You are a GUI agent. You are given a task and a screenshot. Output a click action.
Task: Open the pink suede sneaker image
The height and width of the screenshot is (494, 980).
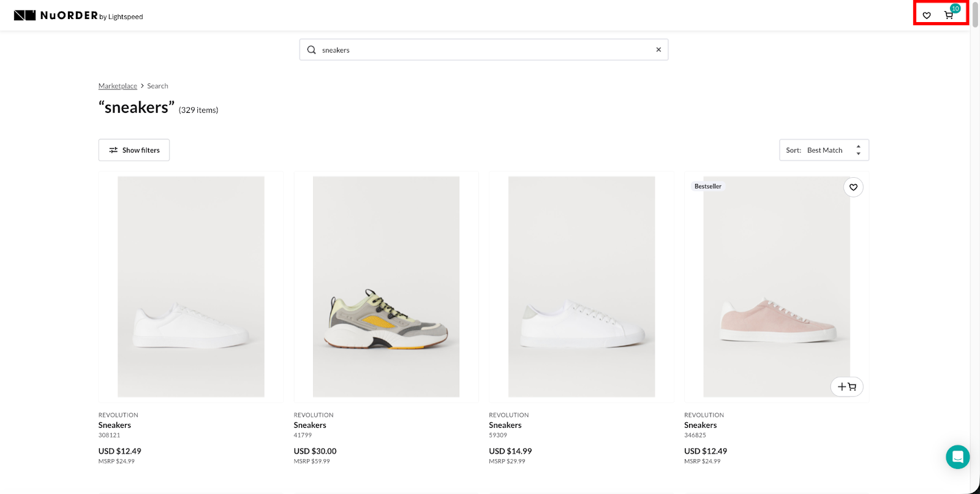(x=776, y=287)
